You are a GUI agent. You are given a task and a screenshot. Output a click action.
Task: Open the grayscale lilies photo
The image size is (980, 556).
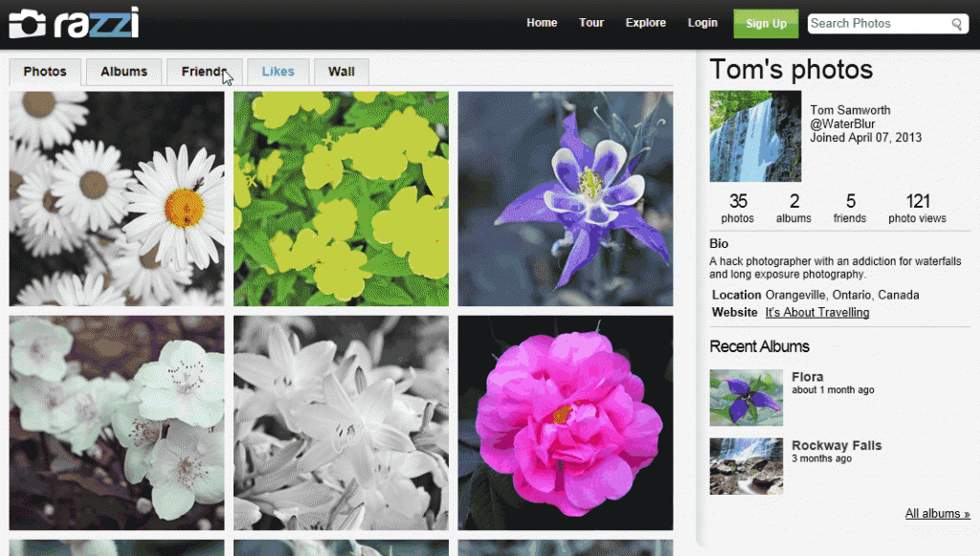tap(341, 422)
